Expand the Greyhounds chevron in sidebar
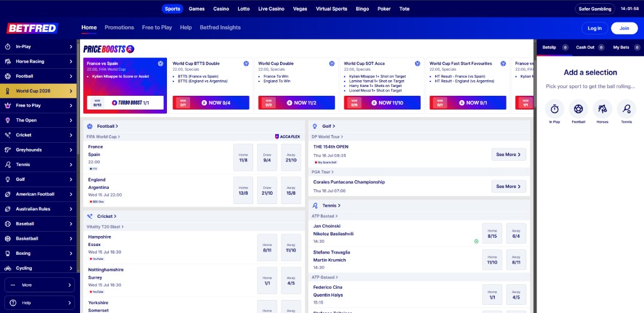This screenshot has height=313, width=644. (x=71, y=150)
